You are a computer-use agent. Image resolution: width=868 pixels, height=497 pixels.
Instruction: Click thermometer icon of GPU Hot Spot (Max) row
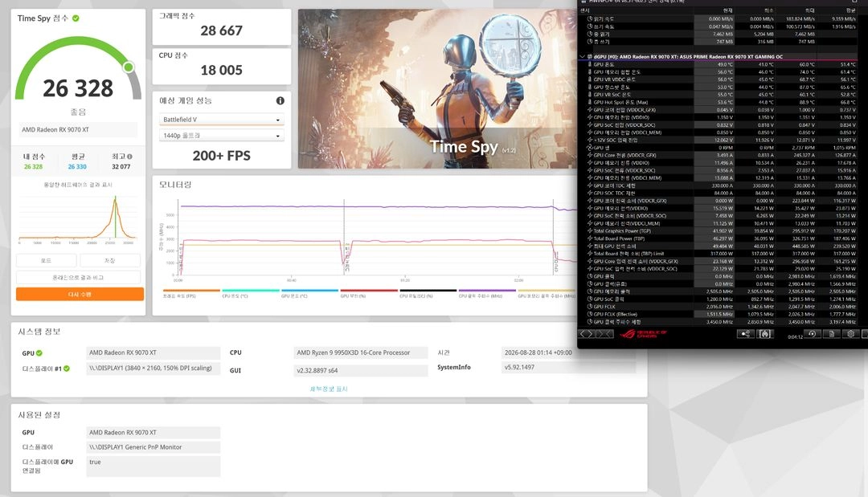pyautogui.click(x=590, y=102)
